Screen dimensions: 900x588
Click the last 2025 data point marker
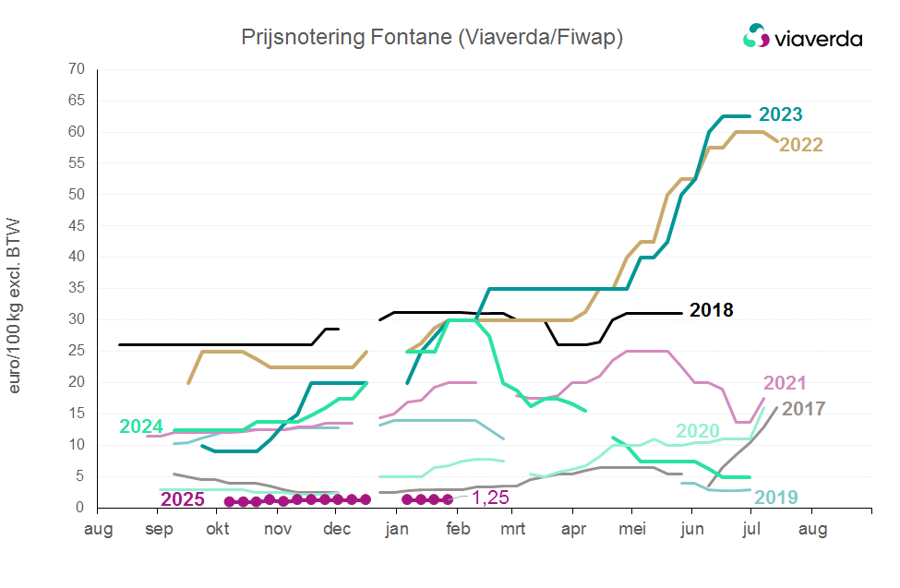coord(449,499)
